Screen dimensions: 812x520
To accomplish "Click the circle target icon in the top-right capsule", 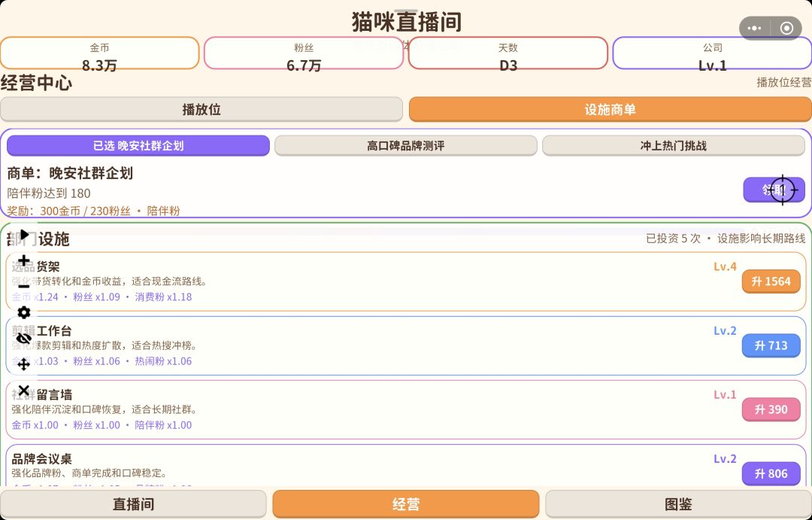I will point(786,28).
